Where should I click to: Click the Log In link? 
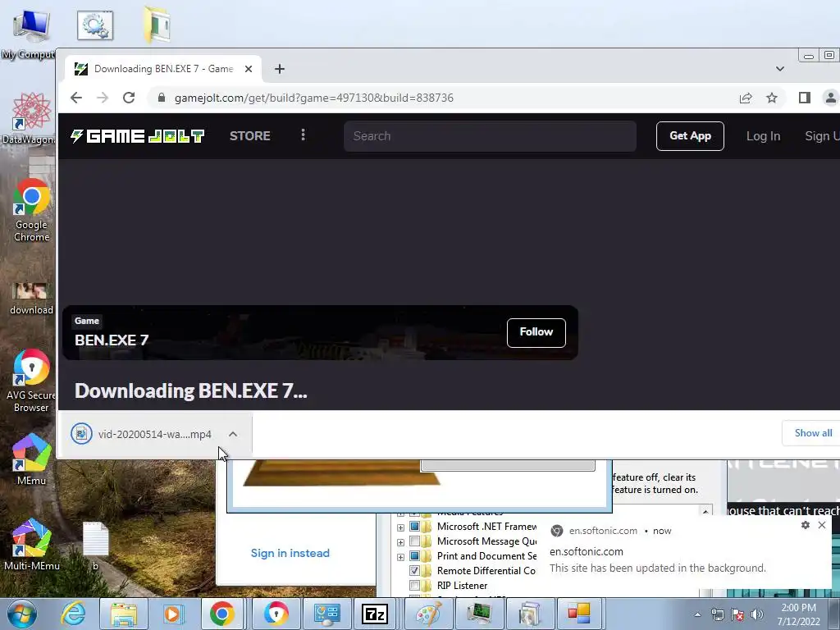(763, 136)
